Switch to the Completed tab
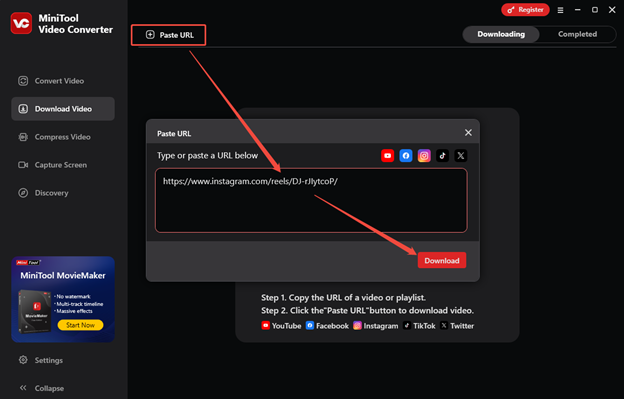Viewport: 624px width, 399px height. click(577, 34)
